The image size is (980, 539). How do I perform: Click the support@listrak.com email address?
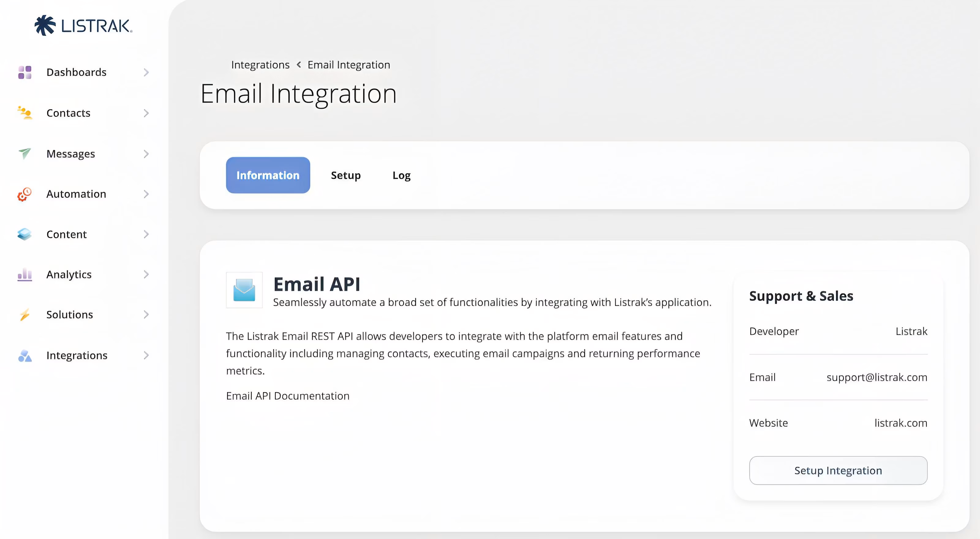pyautogui.click(x=877, y=377)
